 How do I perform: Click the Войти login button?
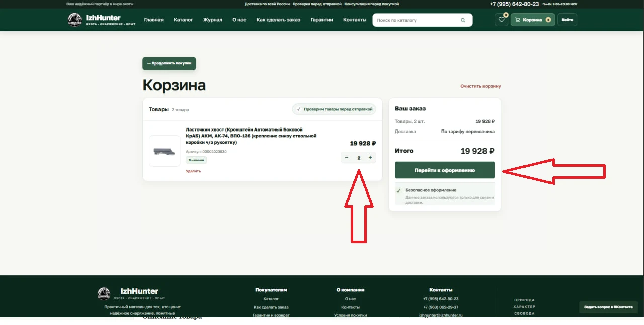(567, 20)
